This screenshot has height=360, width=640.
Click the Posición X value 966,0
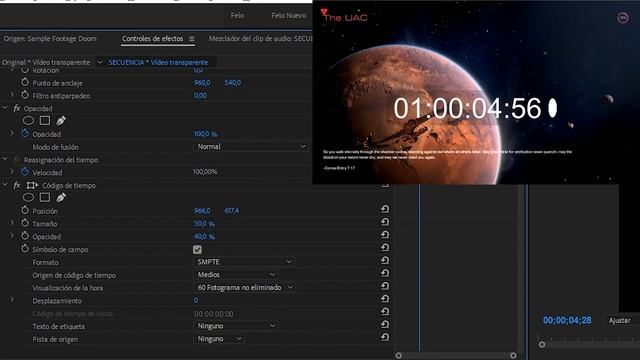[202, 211]
